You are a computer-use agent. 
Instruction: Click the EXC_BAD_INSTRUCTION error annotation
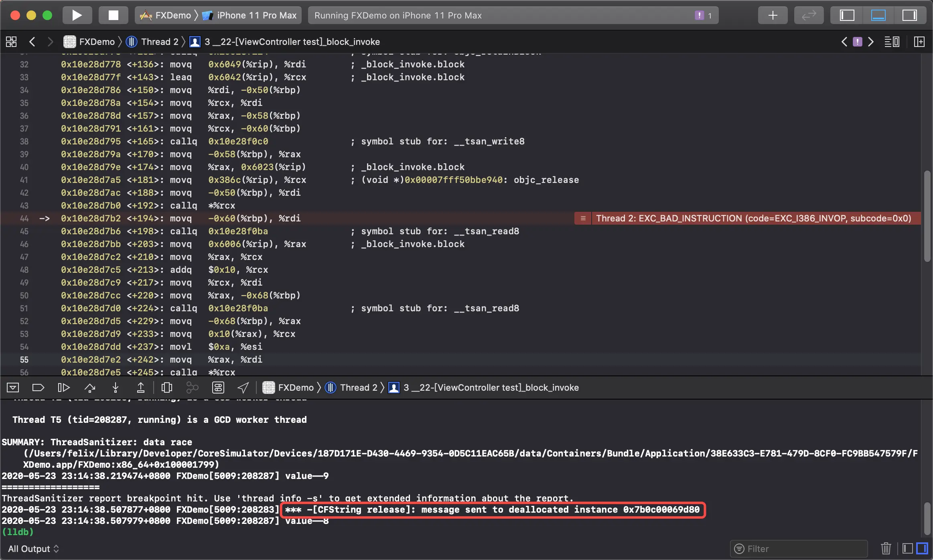752,218
